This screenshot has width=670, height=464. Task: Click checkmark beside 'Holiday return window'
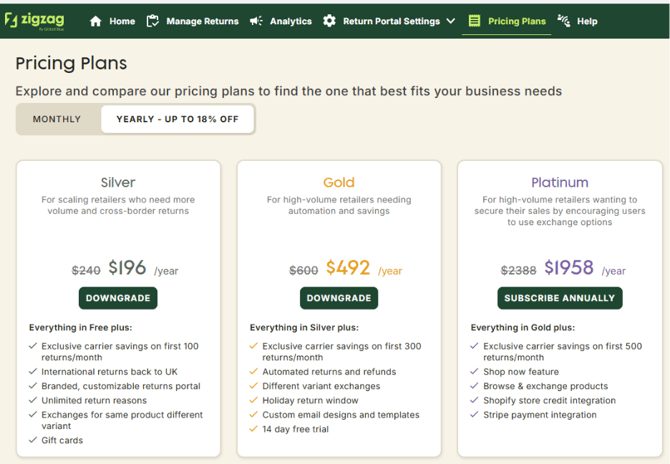tap(254, 400)
